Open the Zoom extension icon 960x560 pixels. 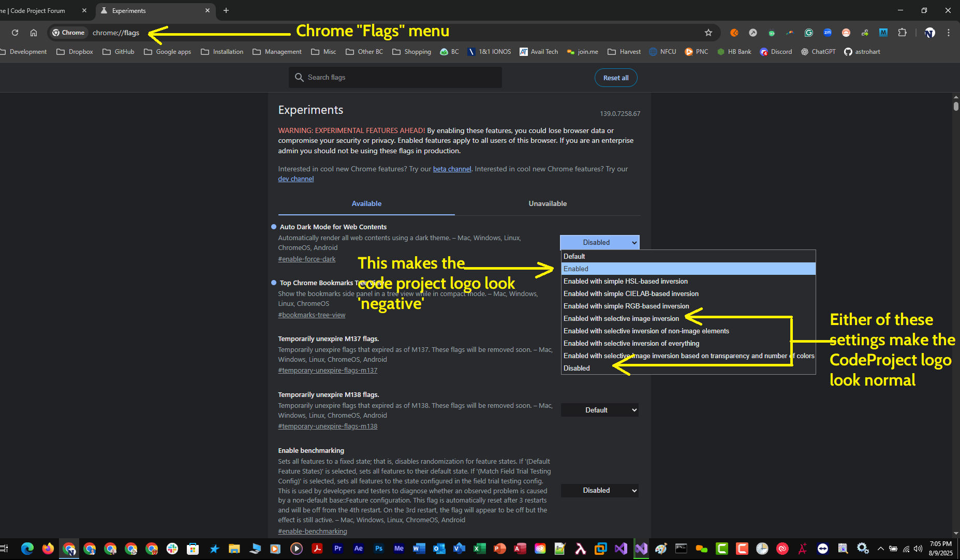pos(828,33)
